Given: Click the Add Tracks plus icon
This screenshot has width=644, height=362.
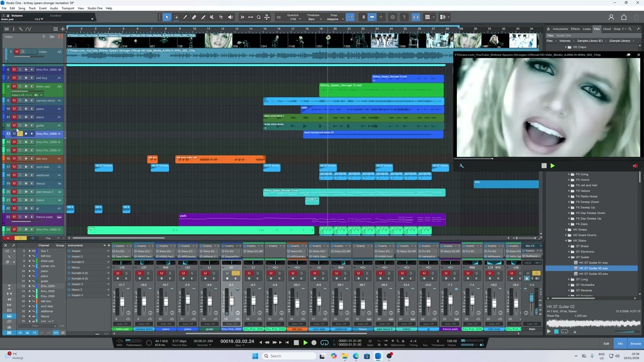Looking at the screenshot, I should (62, 29).
